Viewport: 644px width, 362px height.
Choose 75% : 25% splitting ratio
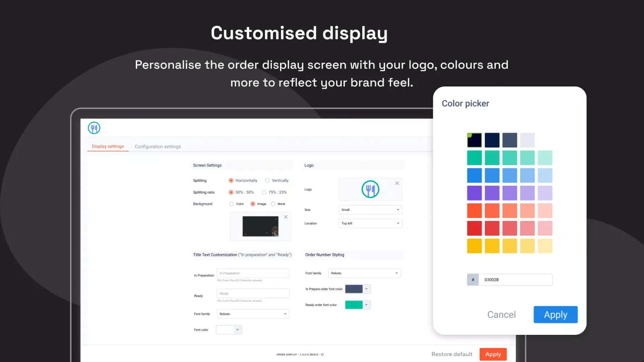click(264, 192)
